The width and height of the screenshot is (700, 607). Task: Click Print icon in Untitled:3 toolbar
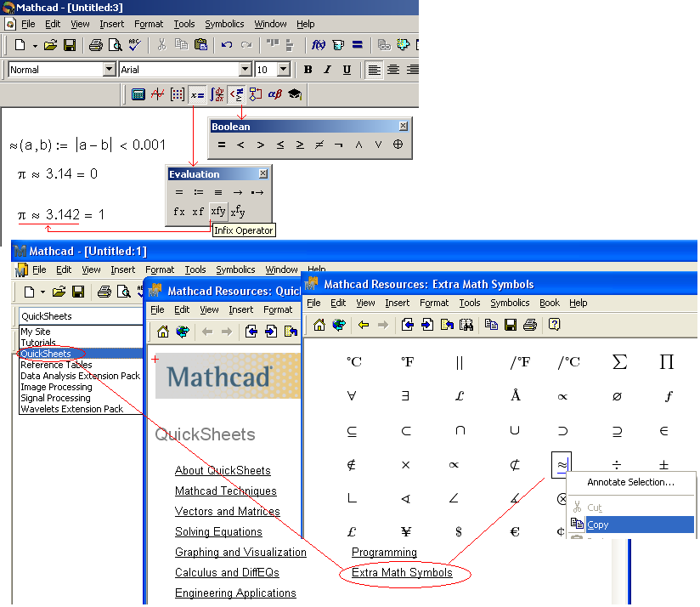[95, 45]
